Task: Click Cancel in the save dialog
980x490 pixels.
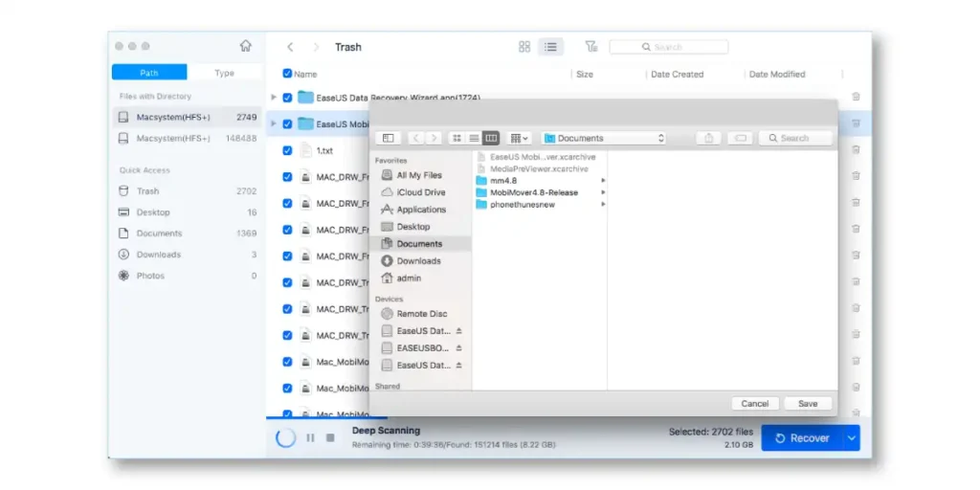Action: pyautogui.click(x=755, y=404)
